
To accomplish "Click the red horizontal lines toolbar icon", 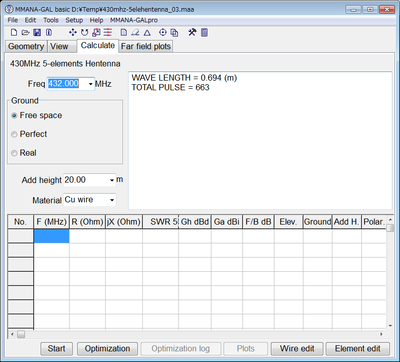I will click(x=108, y=33).
